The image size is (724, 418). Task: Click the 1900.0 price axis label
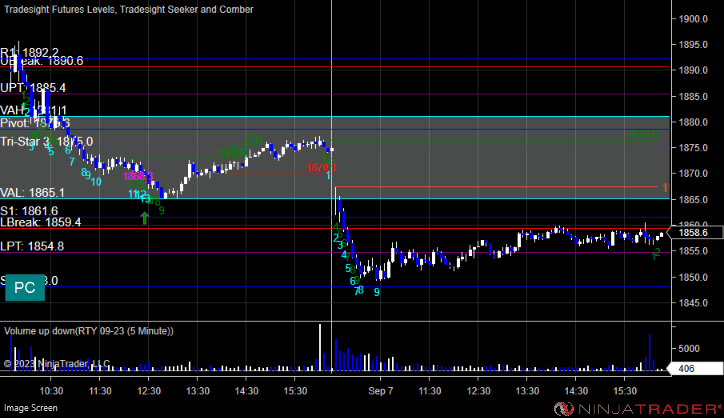tap(693, 19)
